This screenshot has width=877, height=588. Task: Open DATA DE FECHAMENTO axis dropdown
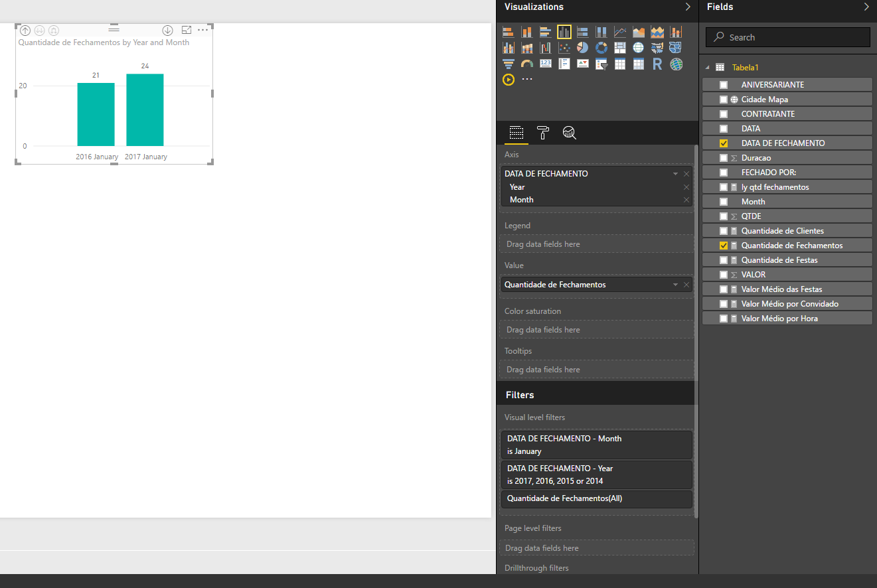coord(675,174)
